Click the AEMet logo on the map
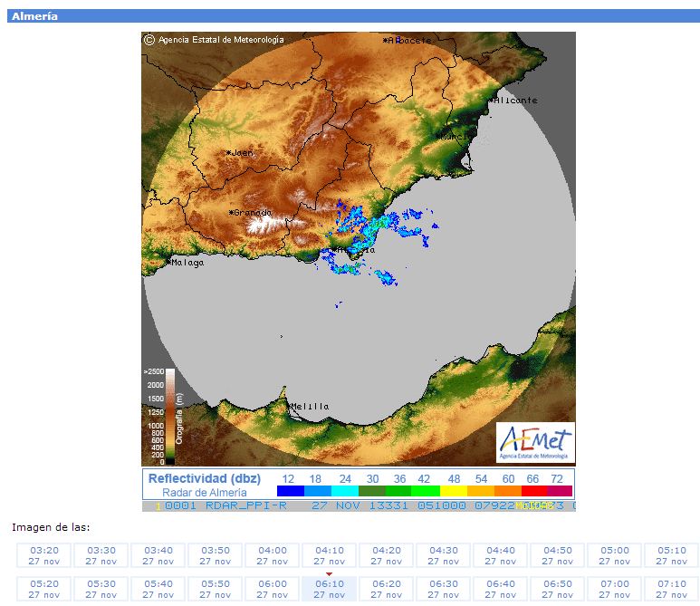Viewport: 700px width, 606px height. pos(535,443)
